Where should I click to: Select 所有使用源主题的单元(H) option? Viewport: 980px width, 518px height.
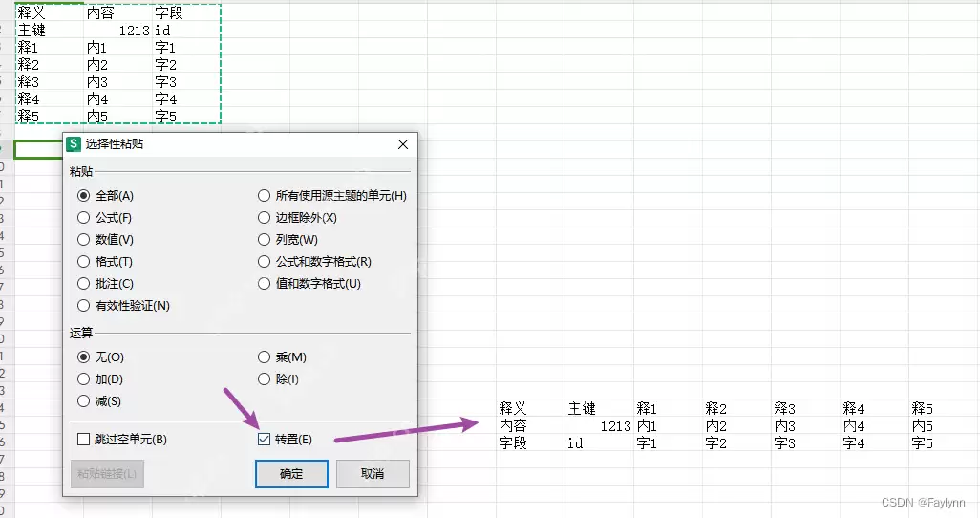tap(332, 196)
